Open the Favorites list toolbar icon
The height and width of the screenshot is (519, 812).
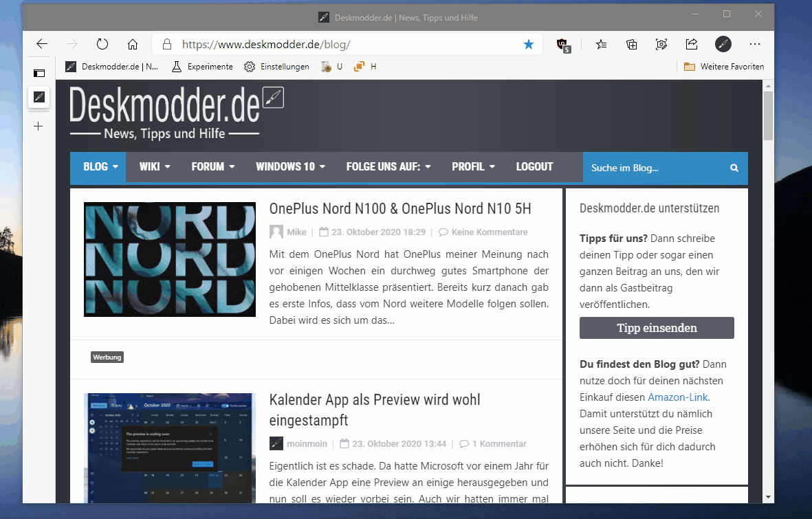[601, 44]
